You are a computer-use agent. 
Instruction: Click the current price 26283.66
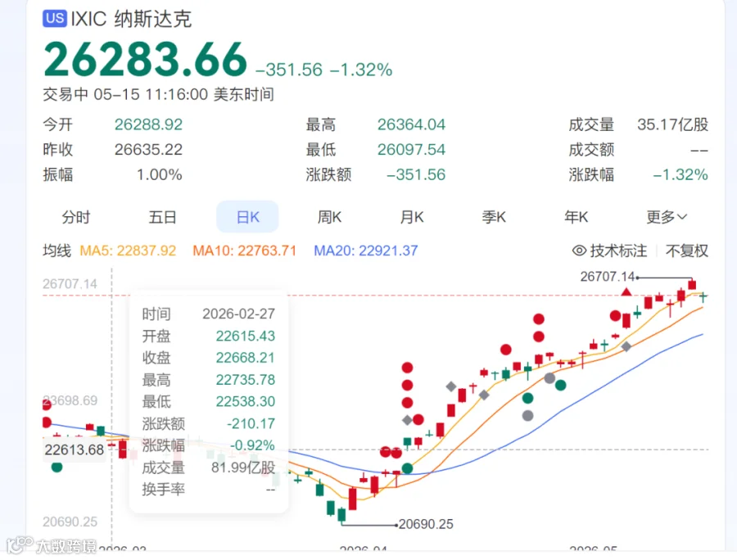pos(145,60)
